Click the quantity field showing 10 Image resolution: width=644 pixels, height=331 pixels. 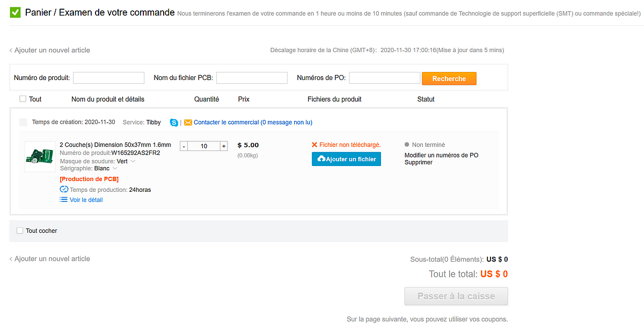coord(203,146)
